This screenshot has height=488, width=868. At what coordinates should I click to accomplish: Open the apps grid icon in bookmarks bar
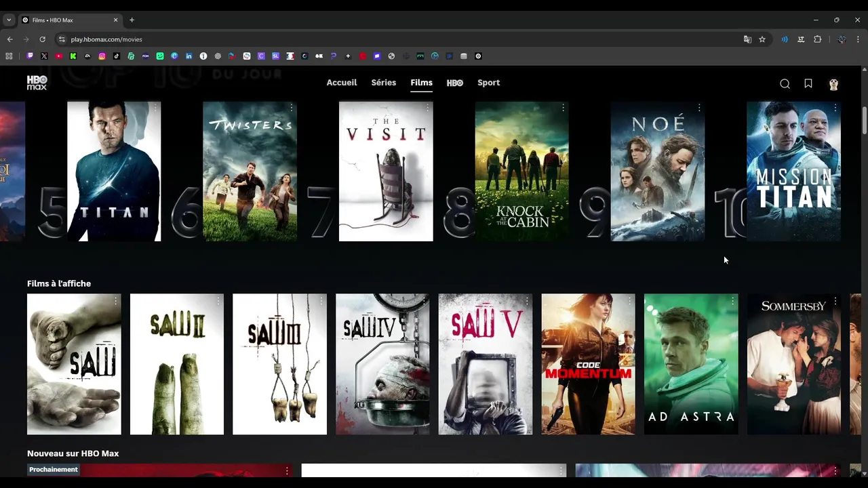[x=9, y=56]
